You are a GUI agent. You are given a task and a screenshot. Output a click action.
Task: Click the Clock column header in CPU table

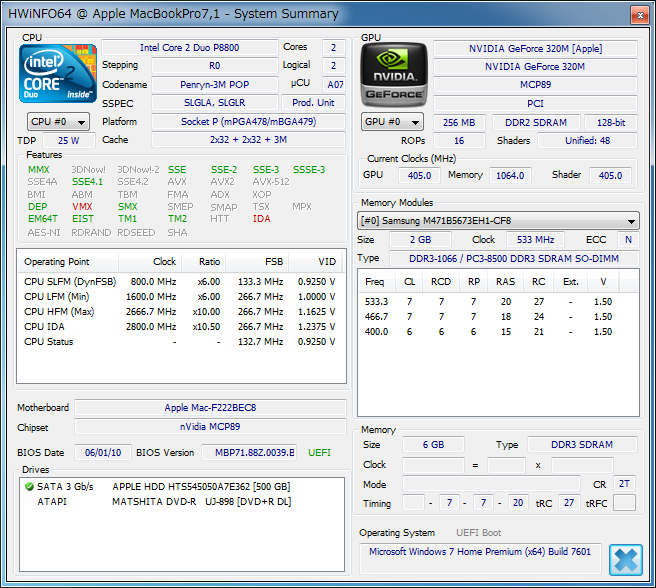pyautogui.click(x=150, y=262)
